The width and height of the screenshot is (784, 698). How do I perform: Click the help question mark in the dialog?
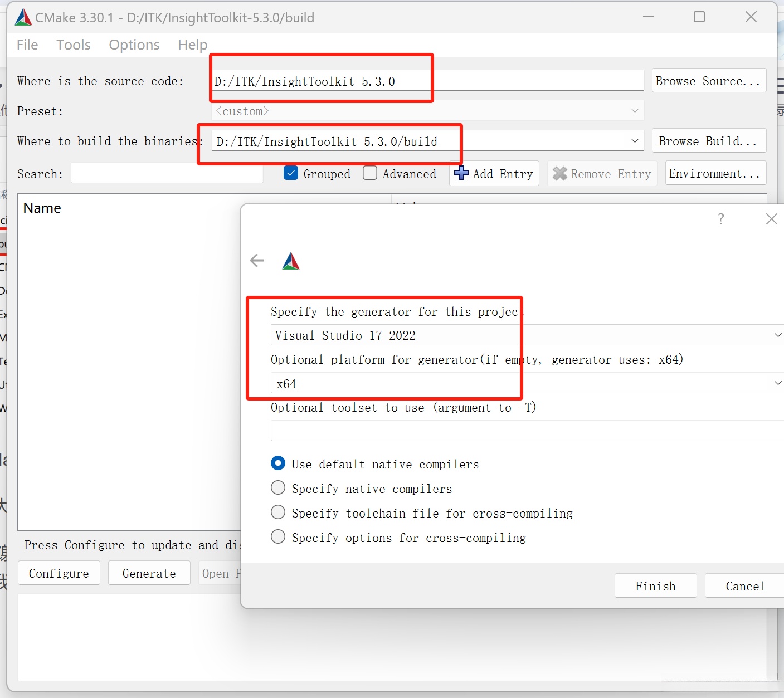coord(721,219)
